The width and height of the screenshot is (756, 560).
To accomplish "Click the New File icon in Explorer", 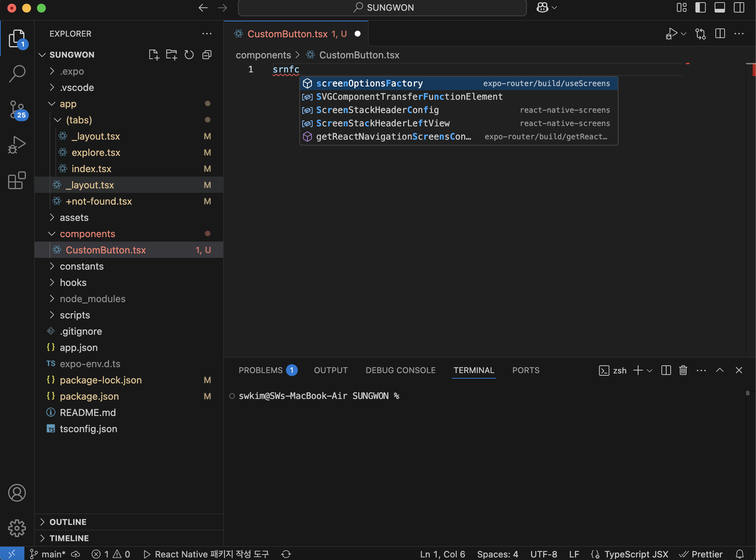I will (154, 55).
